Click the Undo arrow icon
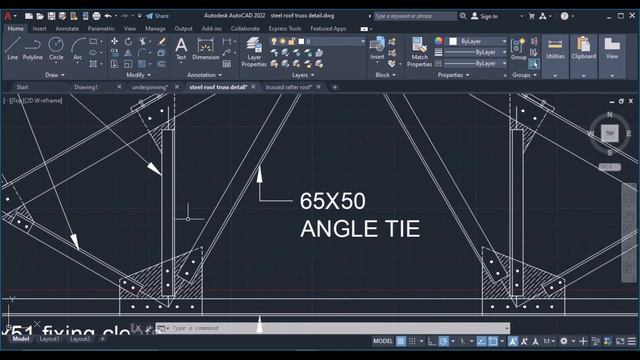 point(108,16)
